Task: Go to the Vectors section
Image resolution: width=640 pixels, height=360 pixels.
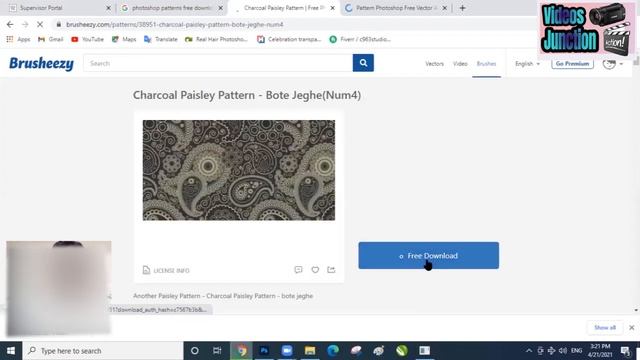Action: click(x=434, y=64)
